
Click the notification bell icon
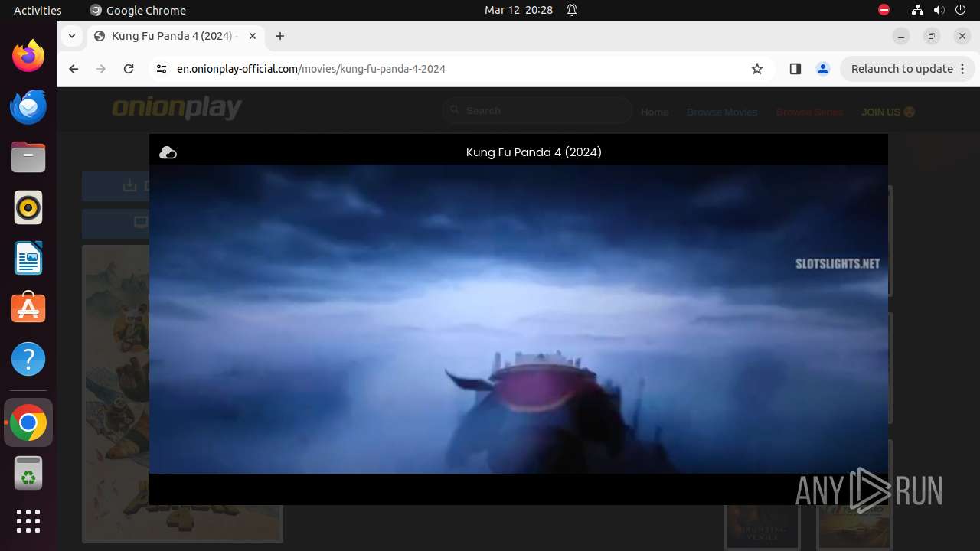click(572, 10)
